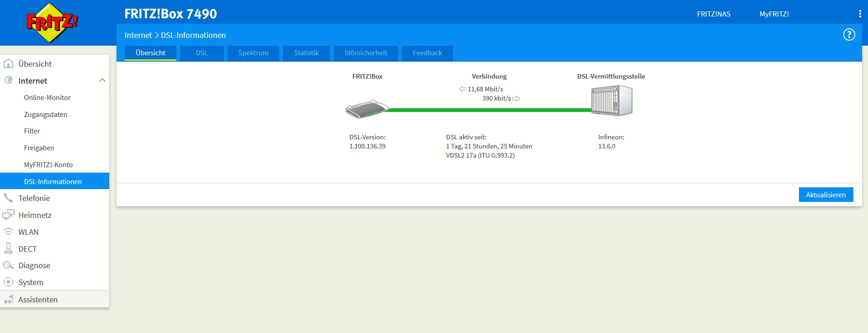
Task: Click the 11,68 Mbit/s downstream value
Action: click(485, 89)
